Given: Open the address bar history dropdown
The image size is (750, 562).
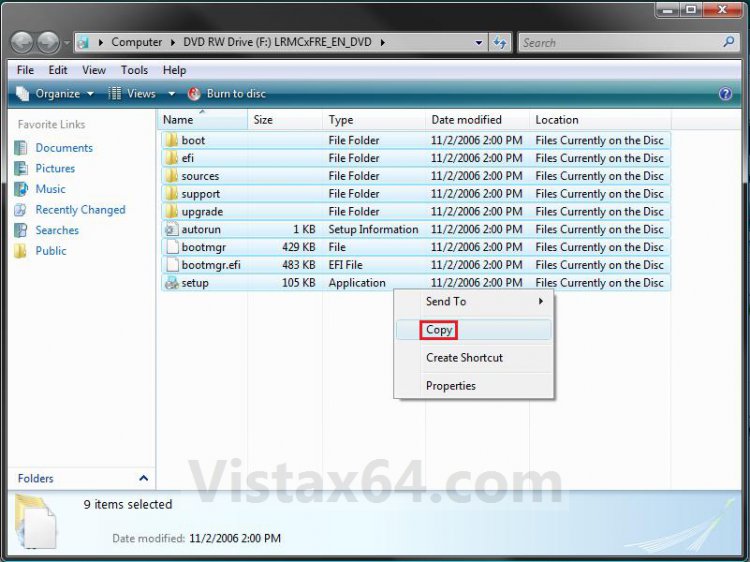Looking at the screenshot, I should pos(476,43).
